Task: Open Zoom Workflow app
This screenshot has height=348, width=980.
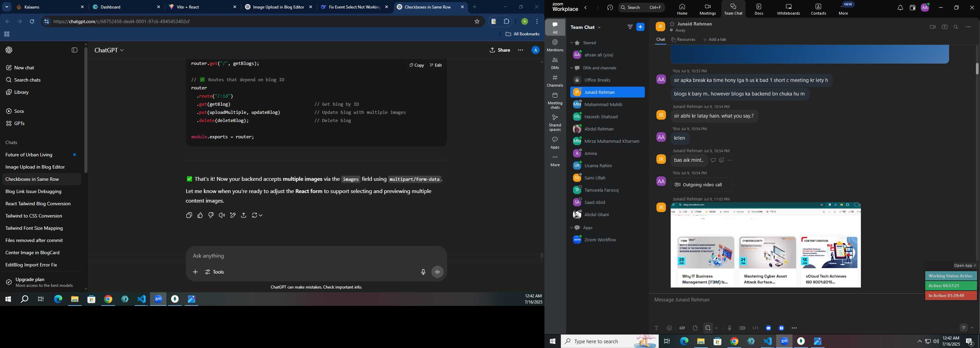Action: point(607,240)
